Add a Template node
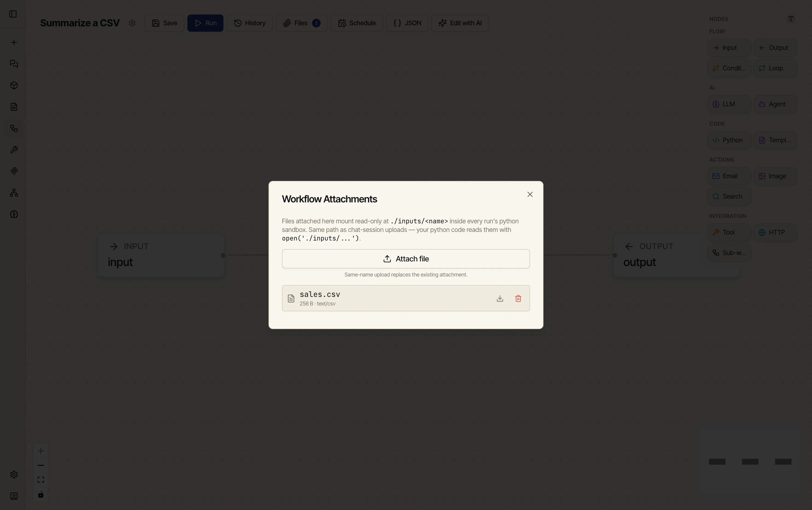Viewport: 812px width, 510px height. (x=775, y=140)
